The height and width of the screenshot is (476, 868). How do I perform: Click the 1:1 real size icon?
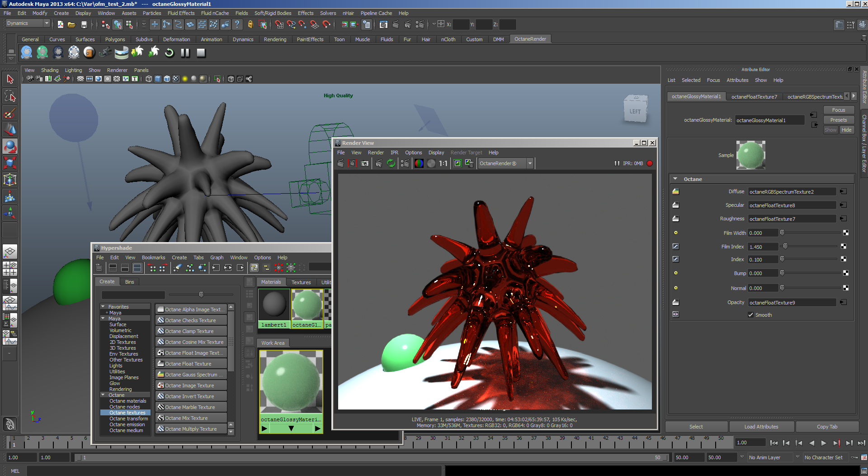pyautogui.click(x=443, y=163)
